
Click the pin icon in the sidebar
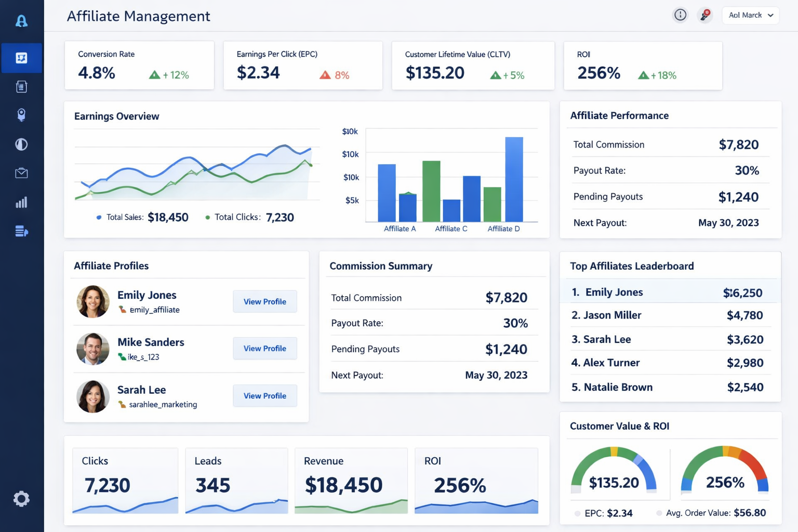[21, 115]
